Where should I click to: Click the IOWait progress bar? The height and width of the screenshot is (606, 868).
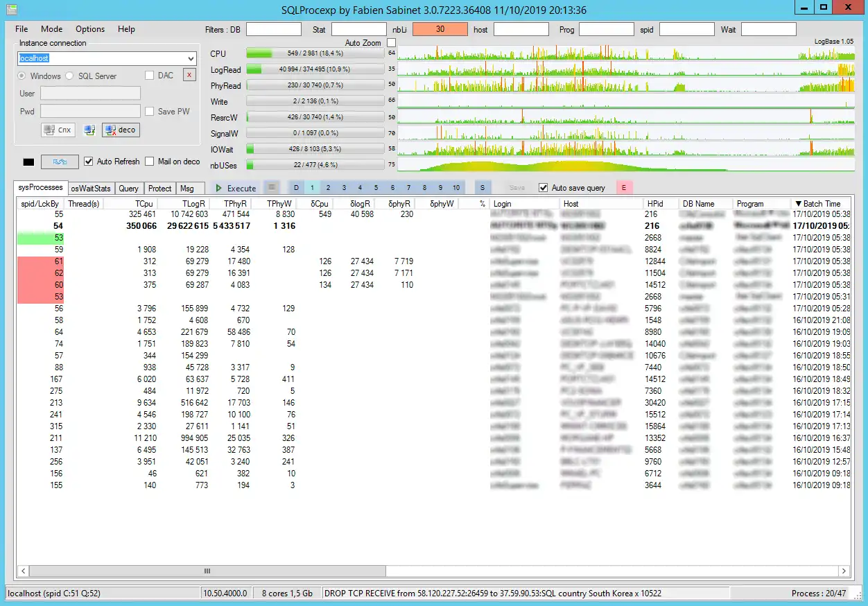[315, 148]
